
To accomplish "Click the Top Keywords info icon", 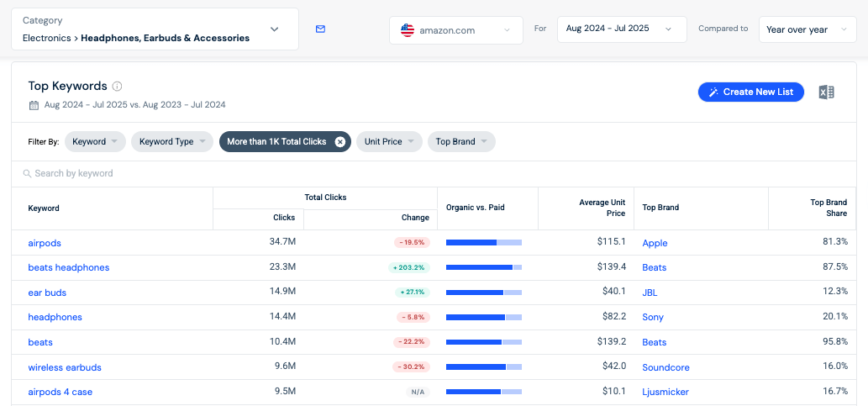I will pos(118,87).
